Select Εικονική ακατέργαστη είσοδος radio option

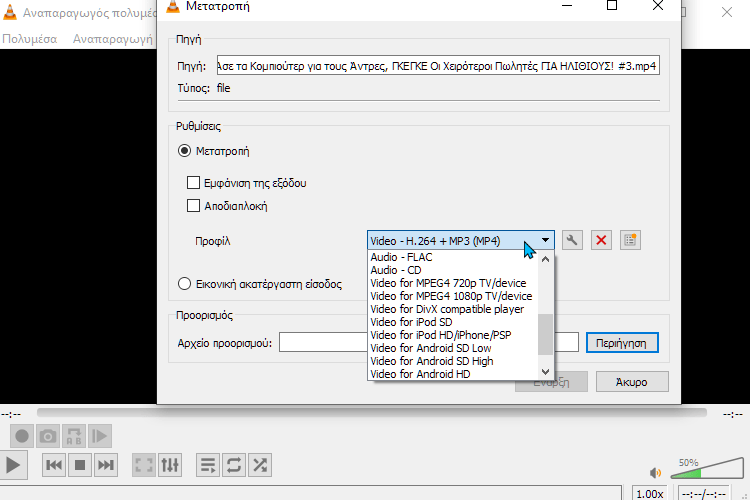point(184,284)
